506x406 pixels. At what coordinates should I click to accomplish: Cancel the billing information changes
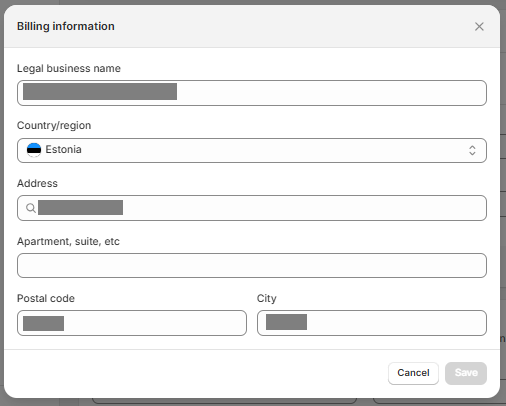413,373
